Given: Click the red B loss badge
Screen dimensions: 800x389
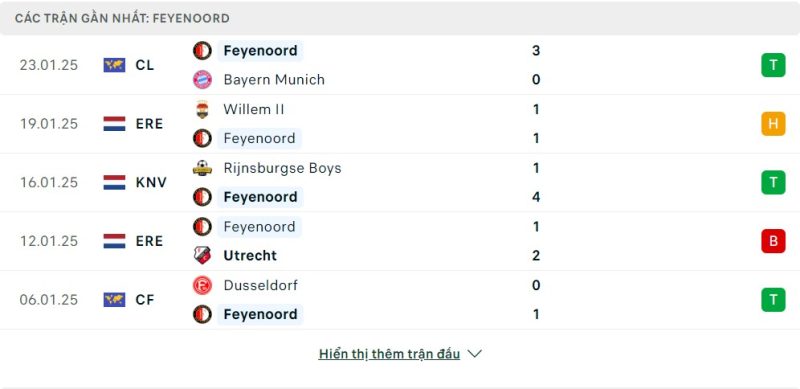Looking at the screenshot, I should click(x=773, y=241).
